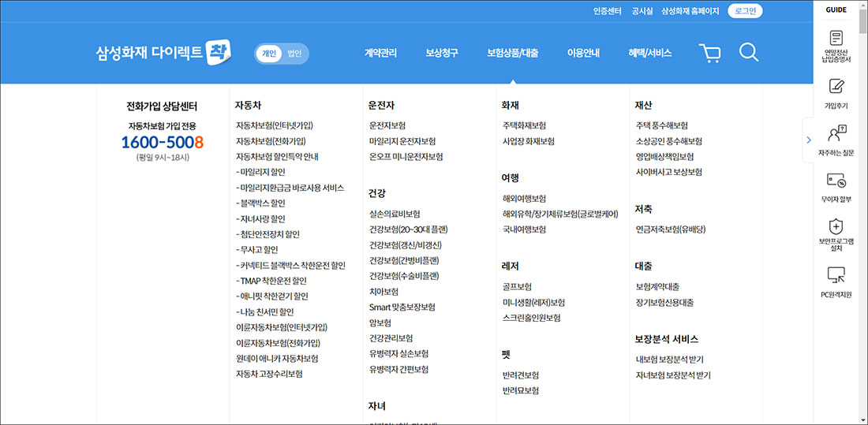
Task: Open 유병력자 실손보험 link
Action: pyautogui.click(x=398, y=353)
